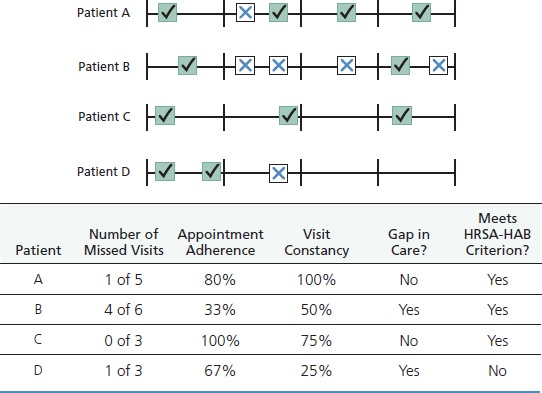542x393 pixels.
Task: Click Patient D's blue X missed visit
Action: point(279,173)
